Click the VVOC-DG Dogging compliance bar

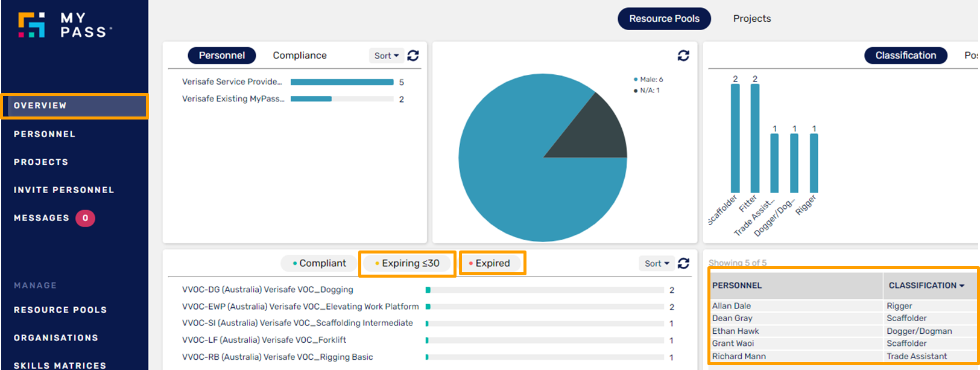(545, 290)
